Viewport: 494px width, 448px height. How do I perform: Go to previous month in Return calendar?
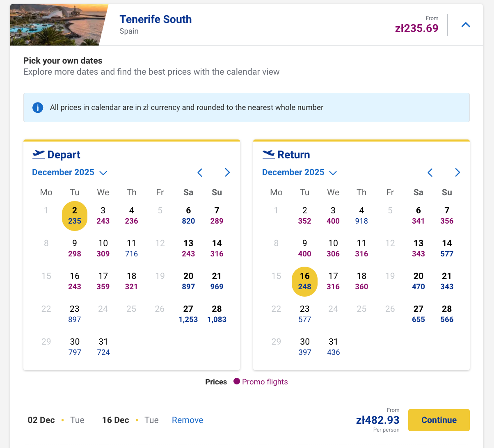pos(430,173)
